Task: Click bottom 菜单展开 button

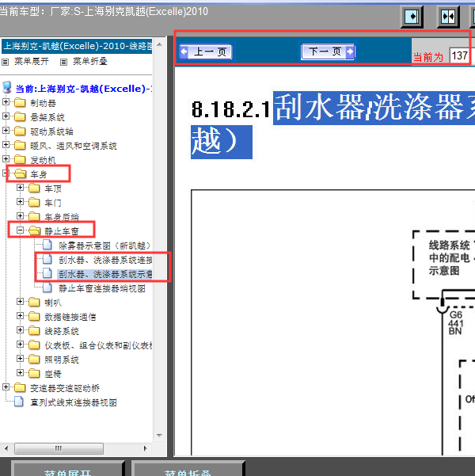Action: [x=67, y=469]
